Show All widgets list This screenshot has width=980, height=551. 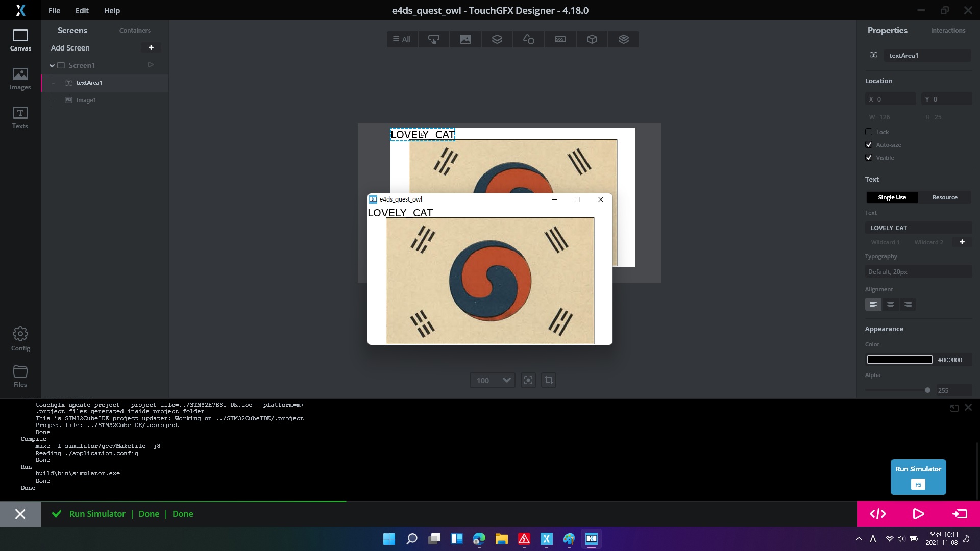(402, 39)
